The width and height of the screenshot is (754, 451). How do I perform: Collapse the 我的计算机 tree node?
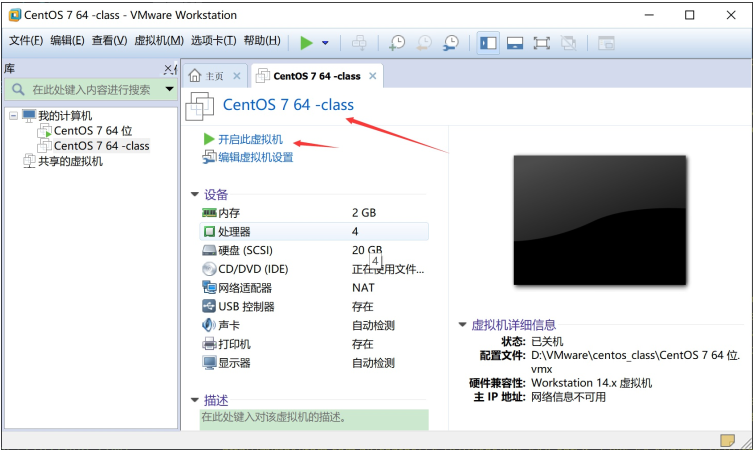click(13, 115)
